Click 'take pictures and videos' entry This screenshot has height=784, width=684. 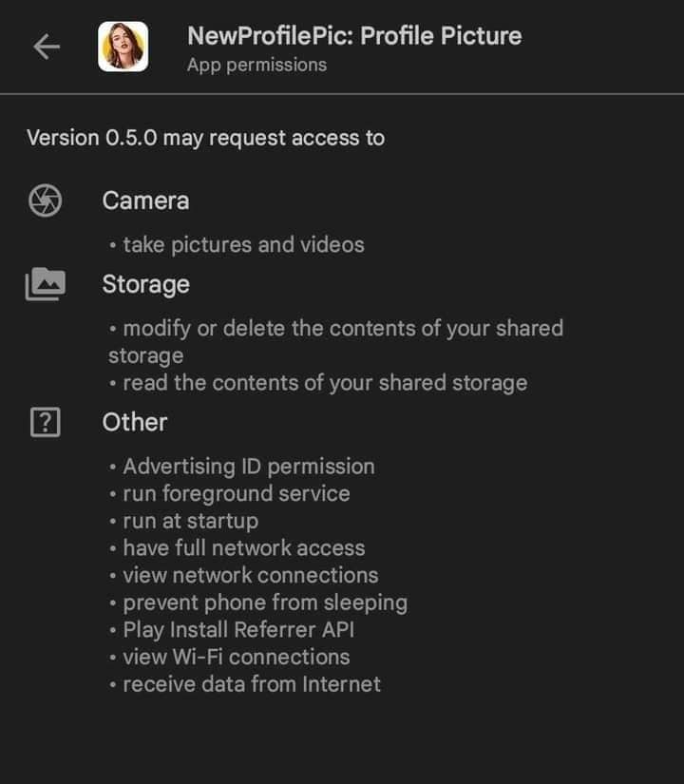243,244
